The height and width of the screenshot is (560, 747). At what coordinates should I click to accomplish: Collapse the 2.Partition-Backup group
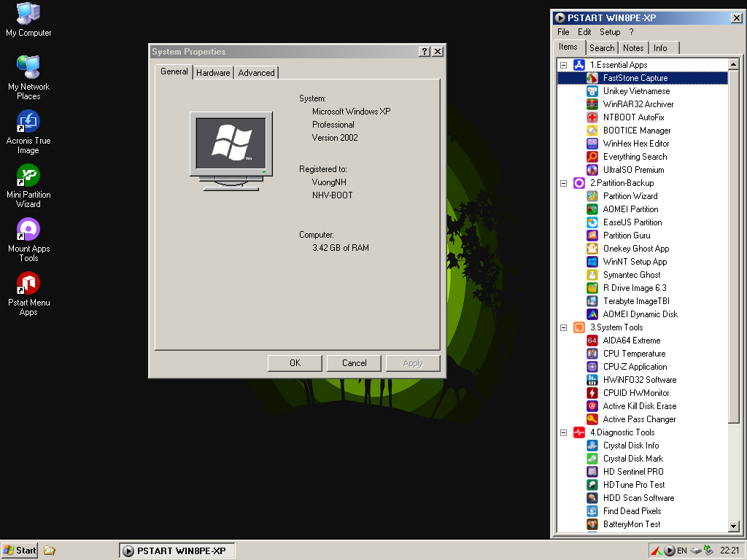click(x=564, y=183)
